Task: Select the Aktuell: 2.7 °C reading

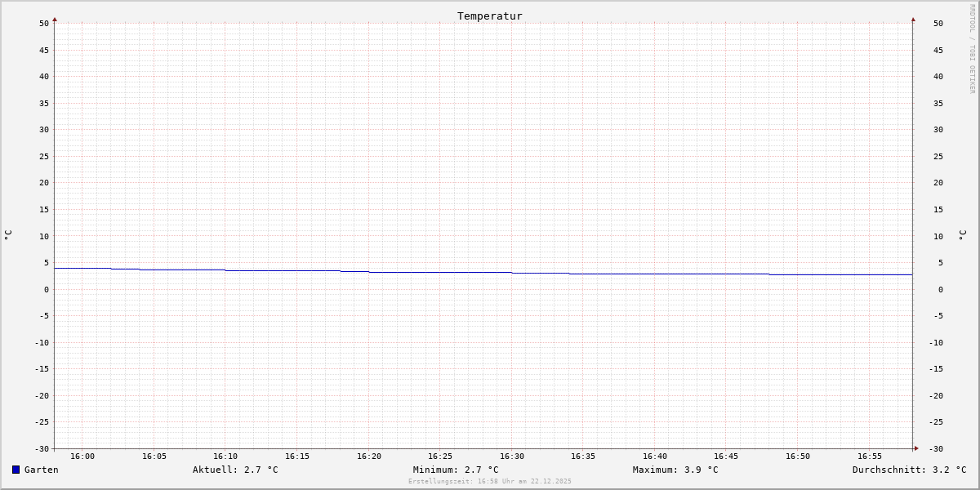Action: (x=235, y=470)
